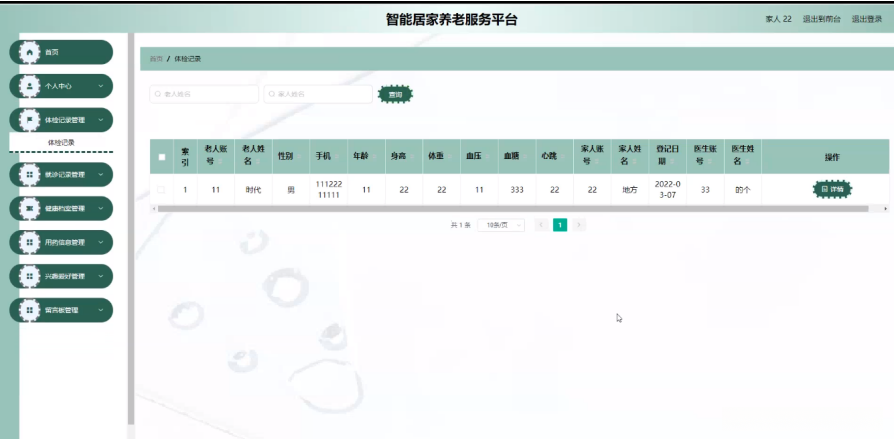Go to the next page arrow
The height and width of the screenshot is (439, 894).
coord(579,225)
